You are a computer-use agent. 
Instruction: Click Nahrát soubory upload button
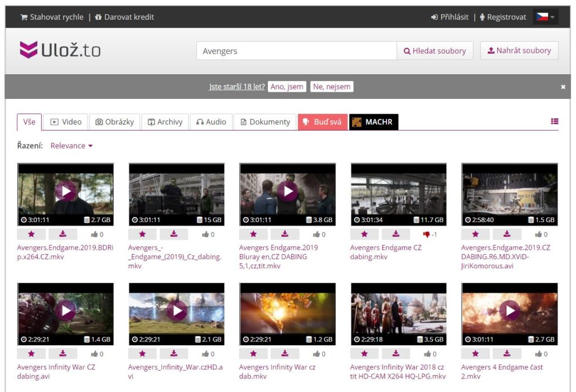[519, 50]
